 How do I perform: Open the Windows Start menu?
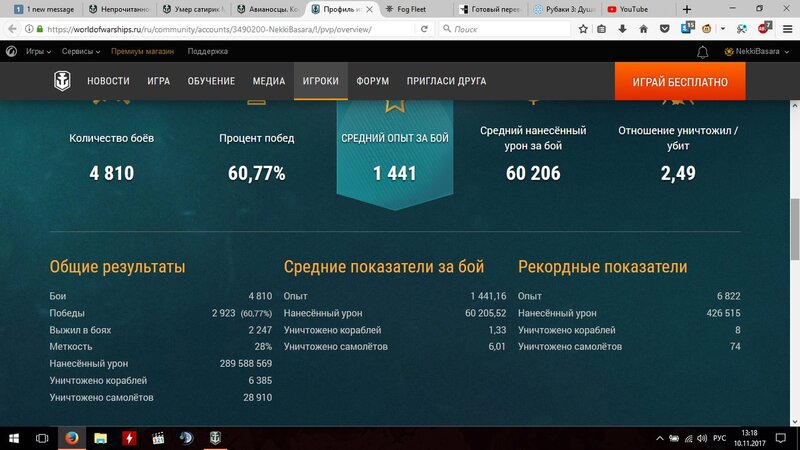pos(14,438)
